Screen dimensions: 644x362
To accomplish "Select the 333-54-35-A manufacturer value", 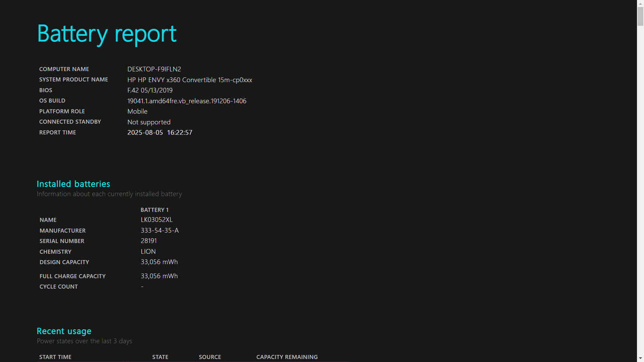I will point(160,230).
